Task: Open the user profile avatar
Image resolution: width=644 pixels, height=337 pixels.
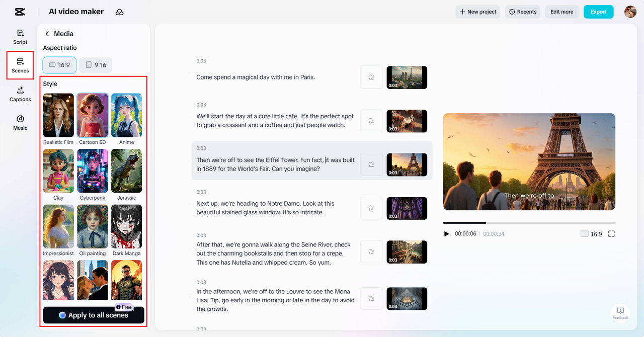Action: coord(630,12)
